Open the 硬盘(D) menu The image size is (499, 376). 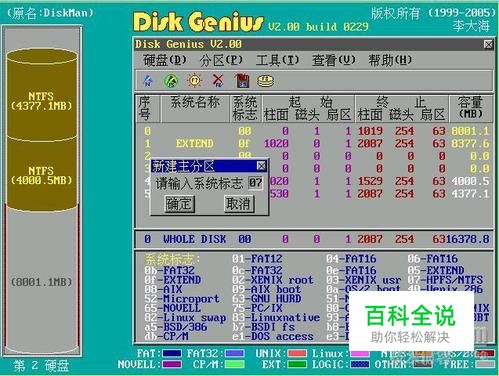pyautogui.click(x=165, y=60)
